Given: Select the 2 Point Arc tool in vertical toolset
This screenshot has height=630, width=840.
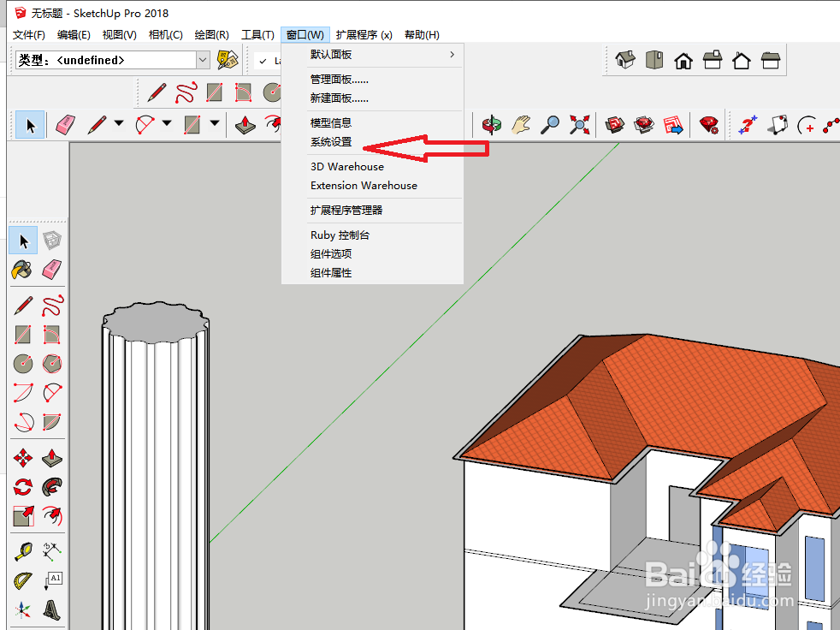Looking at the screenshot, I should click(52, 393).
